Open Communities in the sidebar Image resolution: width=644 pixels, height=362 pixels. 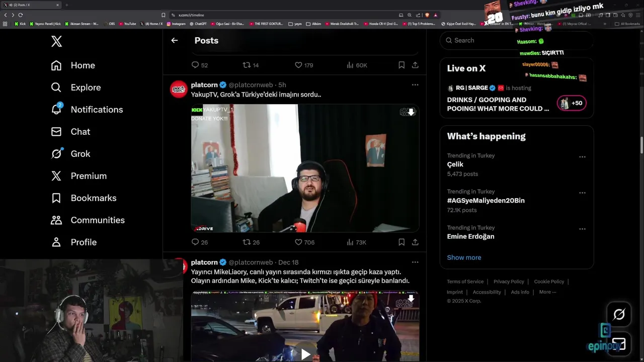pyautogui.click(x=88, y=220)
